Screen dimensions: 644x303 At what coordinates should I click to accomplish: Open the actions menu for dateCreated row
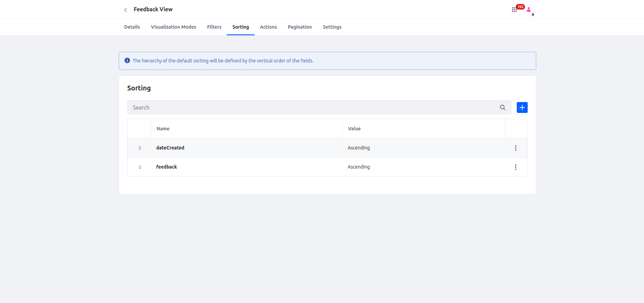515,148
